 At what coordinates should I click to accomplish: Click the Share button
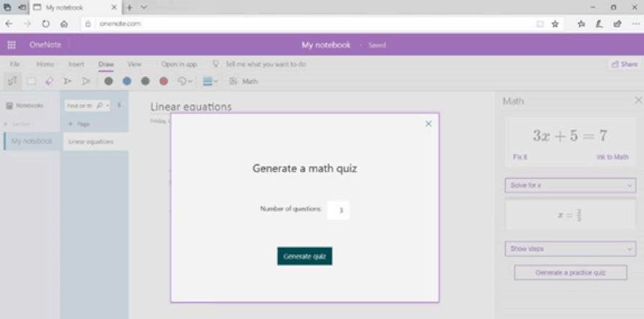(x=624, y=64)
